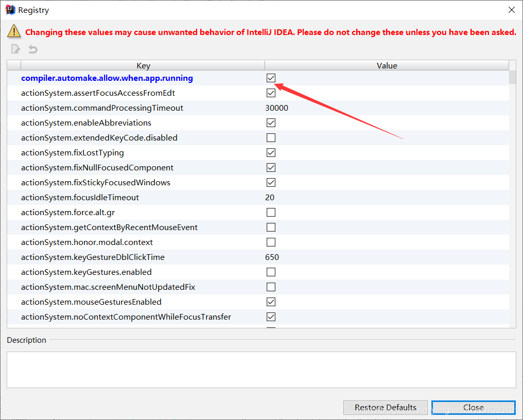Select the actionSystem.noContextComponentWhileFocusTransfer key
This screenshot has height=420, width=523.
(126, 317)
